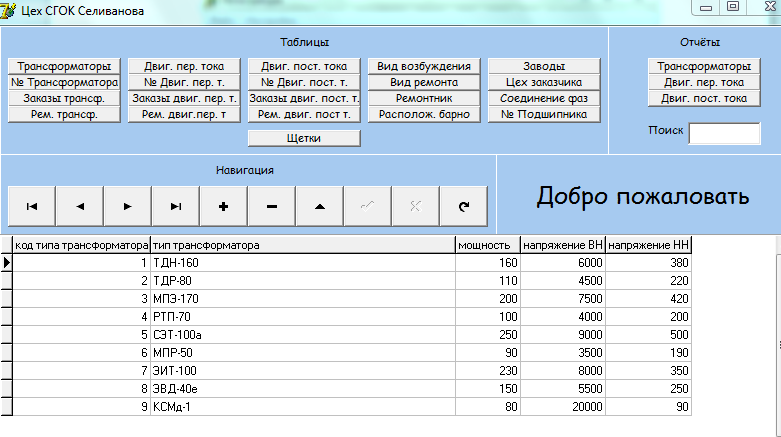The width and height of the screenshot is (781, 437).
Task: Click the application icon in title bar
Action: [x=8, y=10]
